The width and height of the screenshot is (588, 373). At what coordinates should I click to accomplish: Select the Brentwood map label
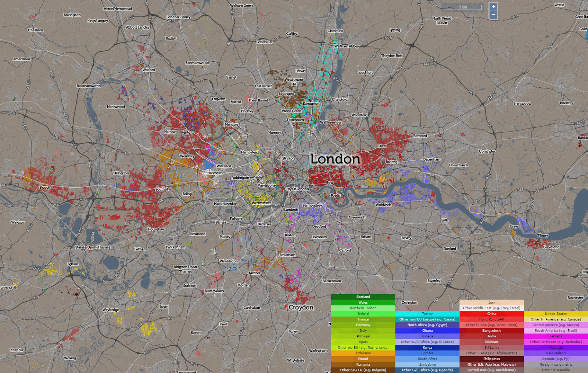[x=522, y=104]
